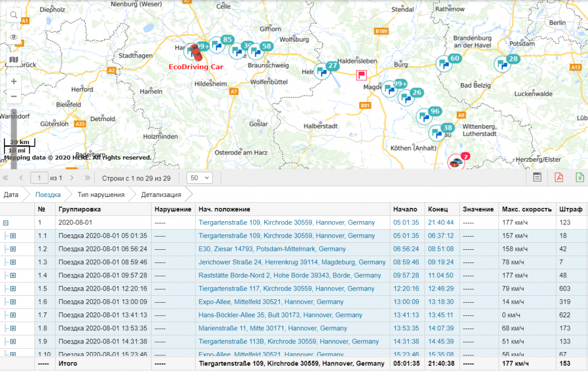Toggle map visibility eye icon
Viewport: 588px width, 371px height.
[14, 37]
